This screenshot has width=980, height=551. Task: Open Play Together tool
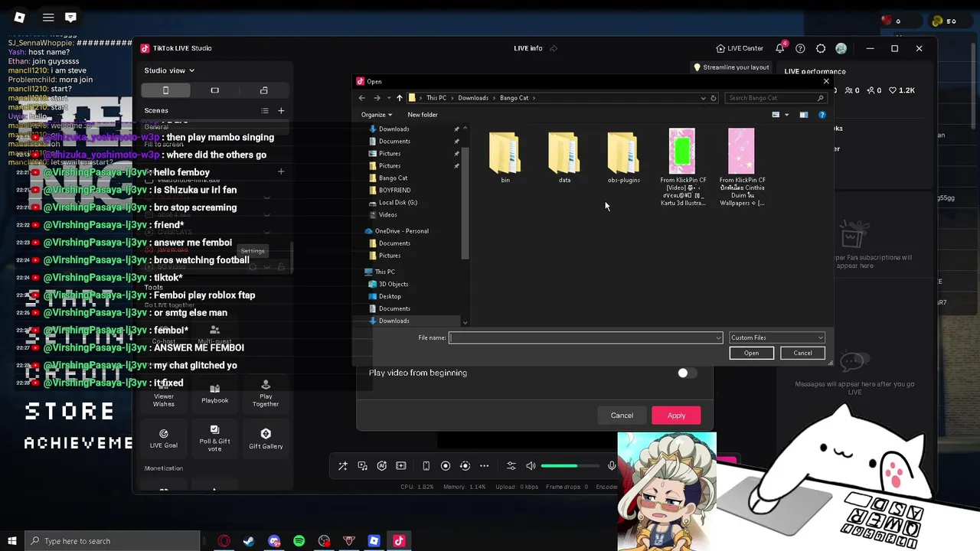click(266, 393)
